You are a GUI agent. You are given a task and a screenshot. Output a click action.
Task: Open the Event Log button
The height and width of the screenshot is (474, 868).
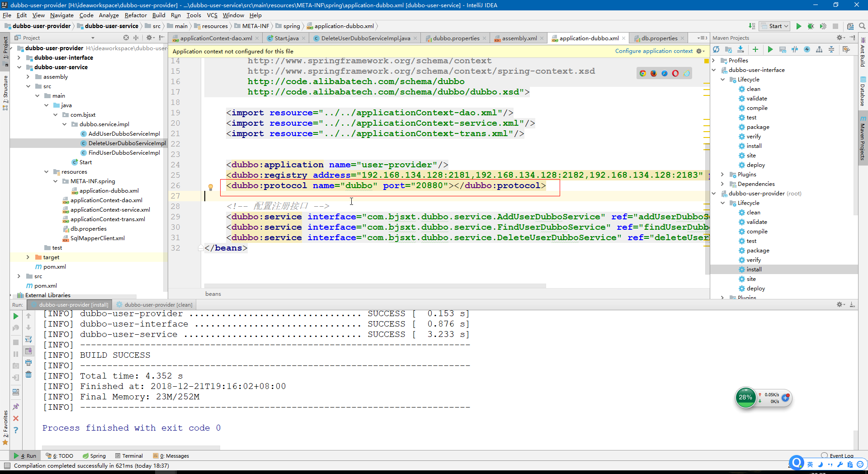838,456
